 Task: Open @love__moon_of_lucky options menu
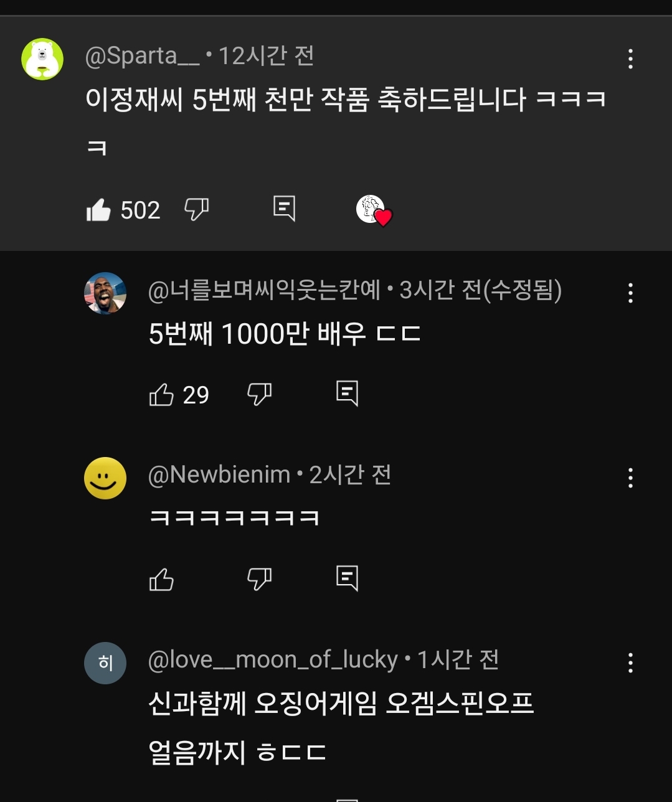[630, 663]
